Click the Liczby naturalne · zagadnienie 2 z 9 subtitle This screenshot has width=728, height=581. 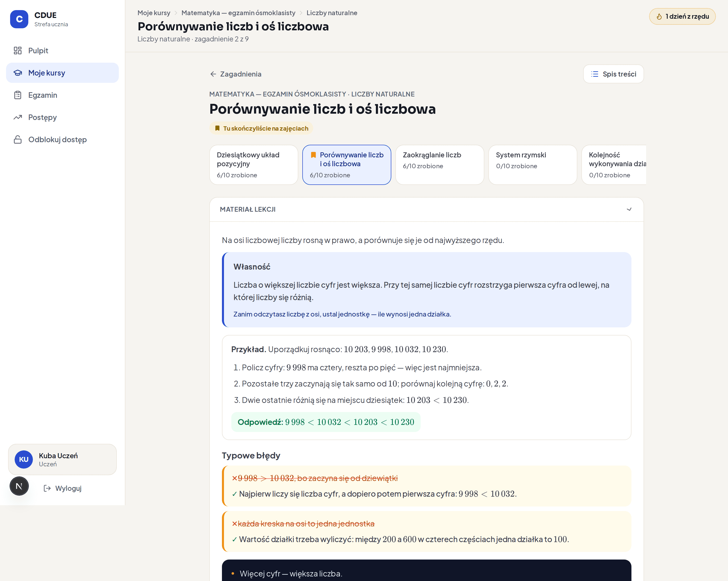pyautogui.click(x=193, y=39)
